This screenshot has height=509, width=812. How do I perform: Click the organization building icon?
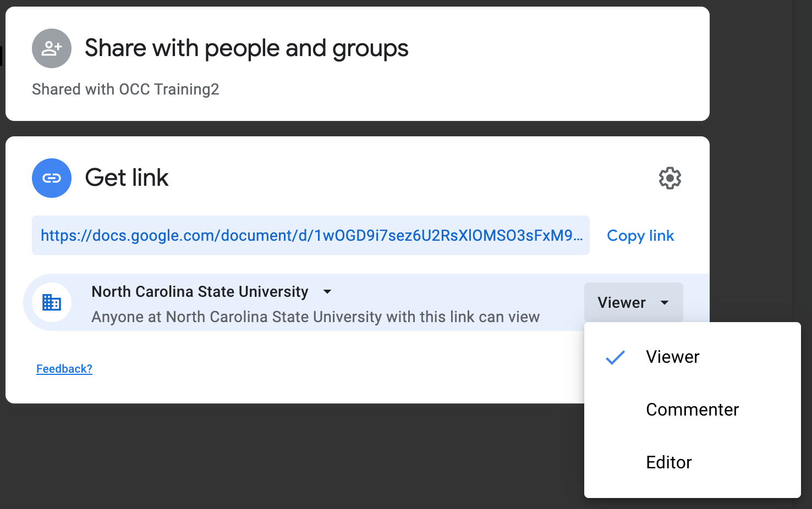coord(52,302)
